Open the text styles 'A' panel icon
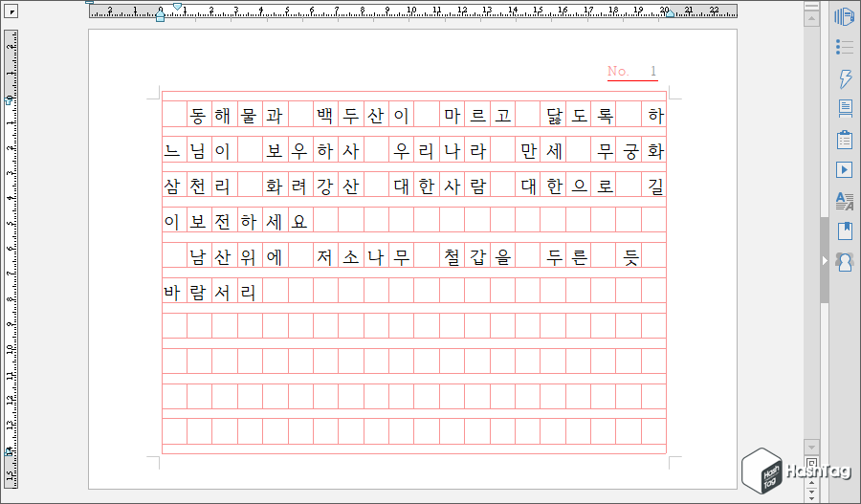Viewport: 861px width, 504px height. tap(845, 201)
